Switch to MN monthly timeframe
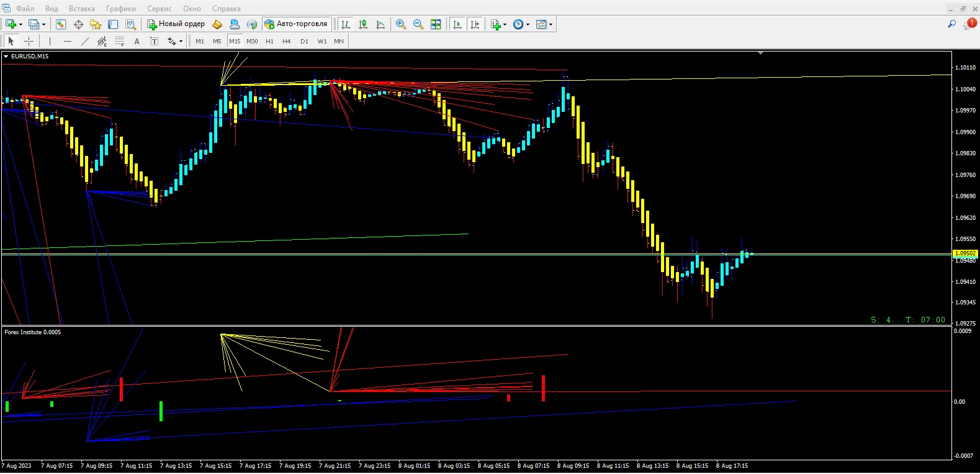The image size is (980, 474). tap(339, 42)
